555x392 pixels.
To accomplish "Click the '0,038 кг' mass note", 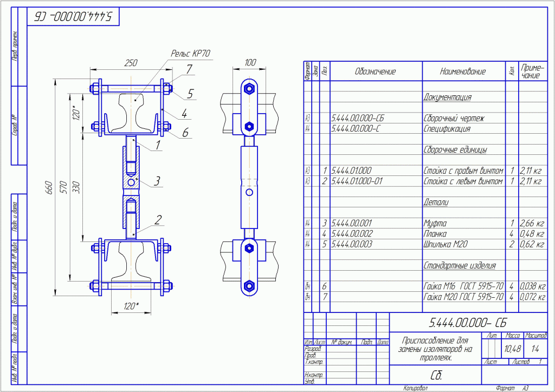I will (x=533, y=286).
